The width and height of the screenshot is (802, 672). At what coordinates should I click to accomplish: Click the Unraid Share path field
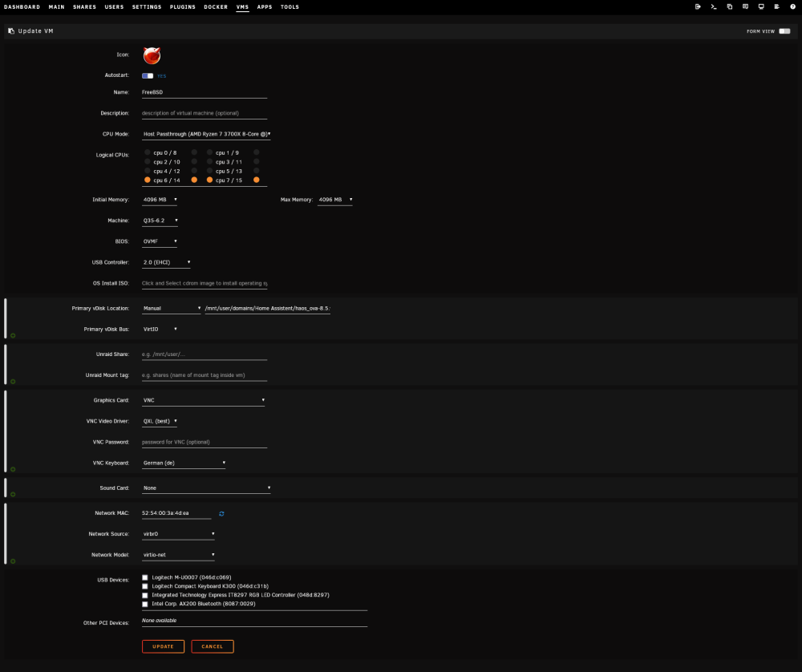[x=205, y=354]
